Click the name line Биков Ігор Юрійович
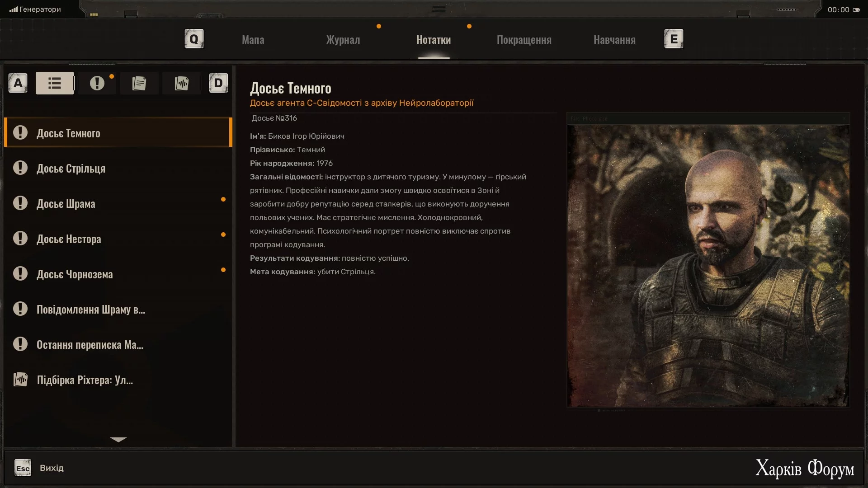Screen dimensions: 868x488 pos(297,136)
